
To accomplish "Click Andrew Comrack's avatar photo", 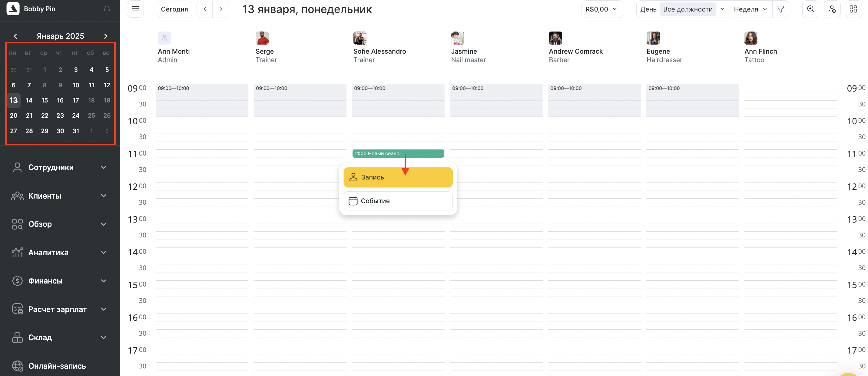I will click(x=555, y=38).
